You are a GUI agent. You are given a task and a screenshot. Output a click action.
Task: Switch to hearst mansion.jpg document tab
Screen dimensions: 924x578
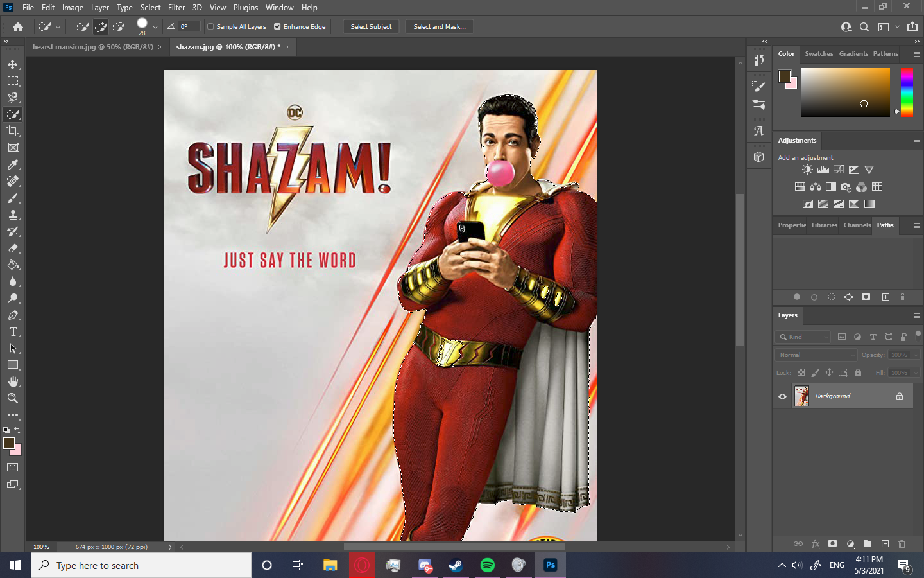[x=93, y=47]
